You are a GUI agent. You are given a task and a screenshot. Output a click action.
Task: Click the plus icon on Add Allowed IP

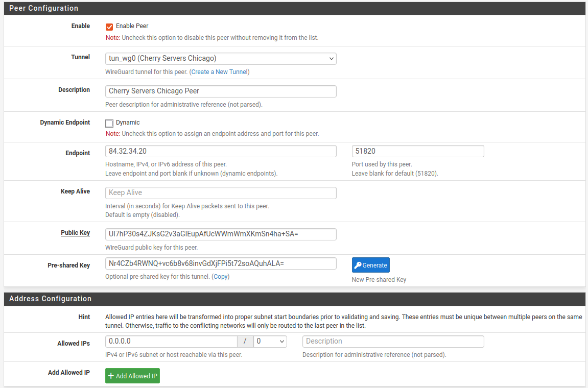[x=111, y=376]
